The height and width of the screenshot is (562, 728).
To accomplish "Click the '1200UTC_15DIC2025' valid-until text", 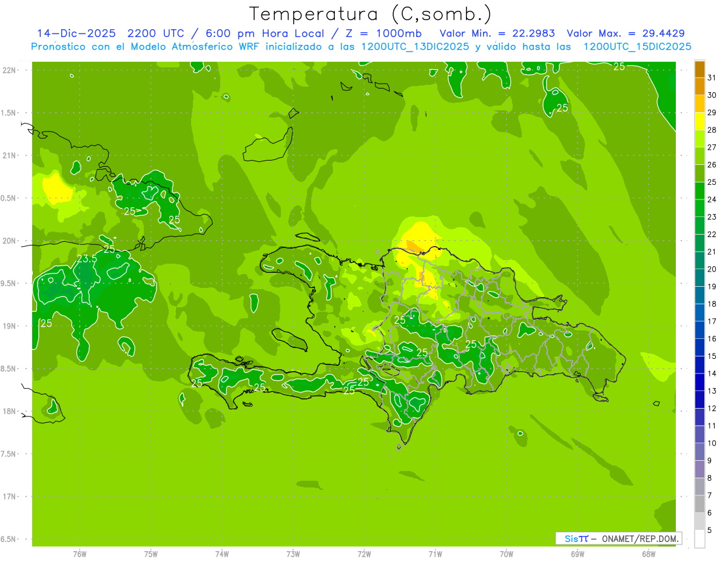I will [x=637, y=47].
